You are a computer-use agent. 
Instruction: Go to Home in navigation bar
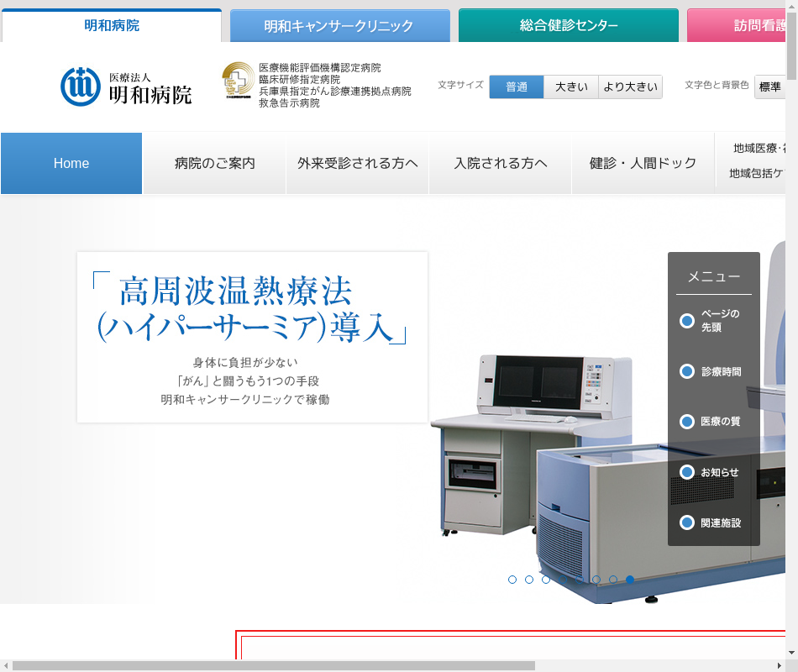point(71,164)
